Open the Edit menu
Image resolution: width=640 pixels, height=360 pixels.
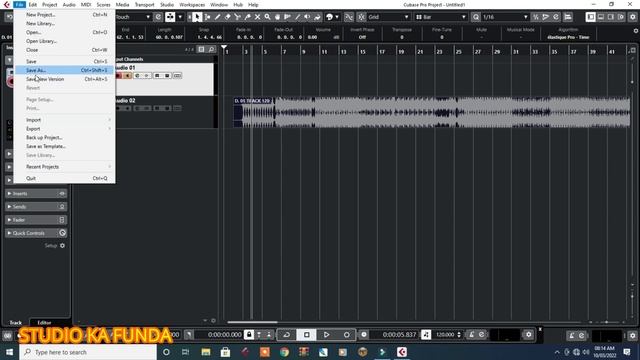coord(33,4)
